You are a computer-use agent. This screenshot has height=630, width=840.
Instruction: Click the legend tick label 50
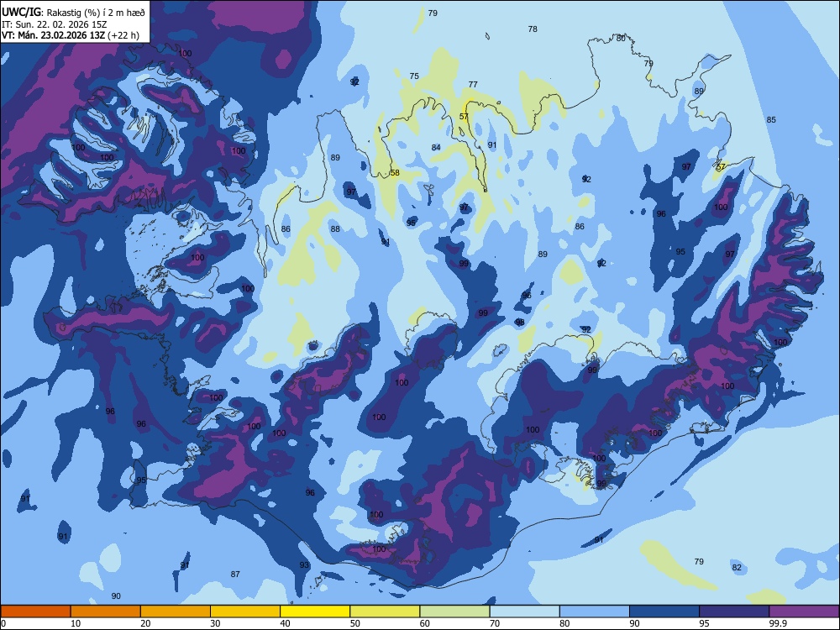tap(355, 623)
